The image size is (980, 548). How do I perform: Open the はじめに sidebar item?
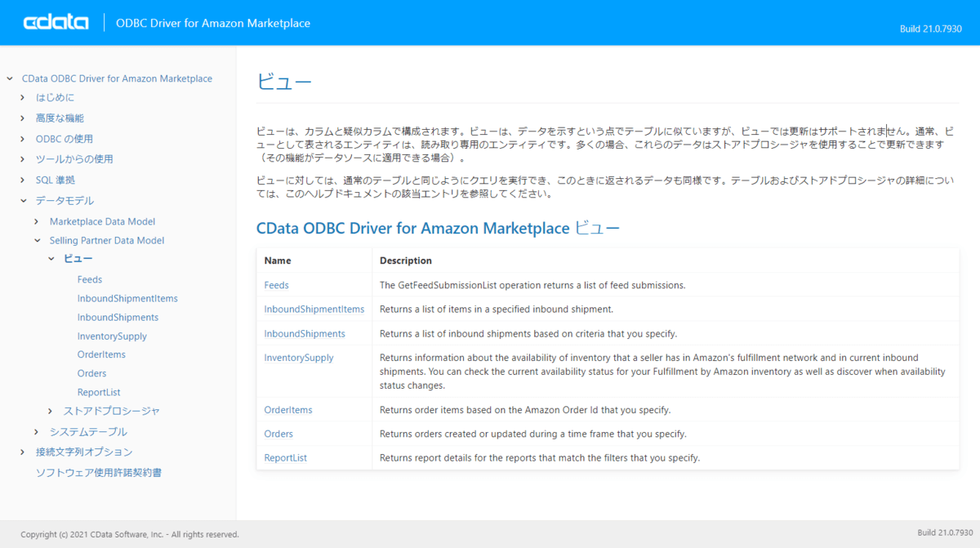click(55, 98)
